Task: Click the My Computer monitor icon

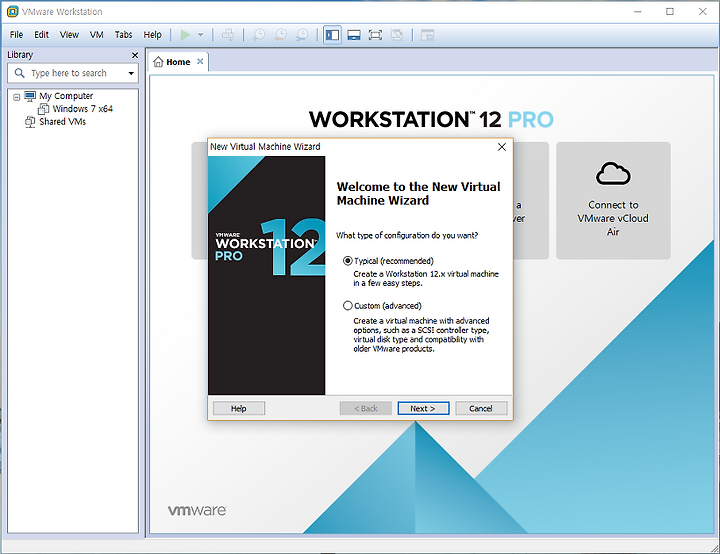Action: pyautogui.click(x=30, y=96)
